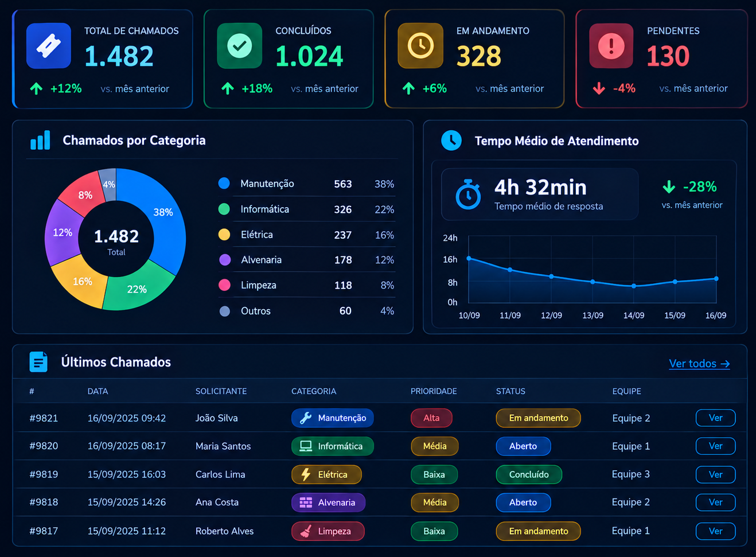Click the green checkmark Concluídos icon
The height and width of the screenshot is (557, 756).
(x=240, y=46)
